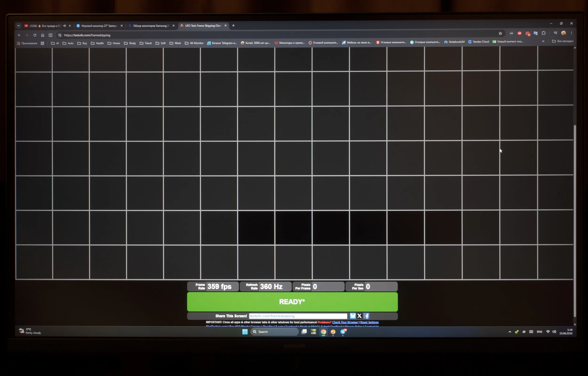Image resolution: width=588 pixels, height=376 pixels.
Task: Open the Chrome profile avatar
Action: (x=564, y=33)
